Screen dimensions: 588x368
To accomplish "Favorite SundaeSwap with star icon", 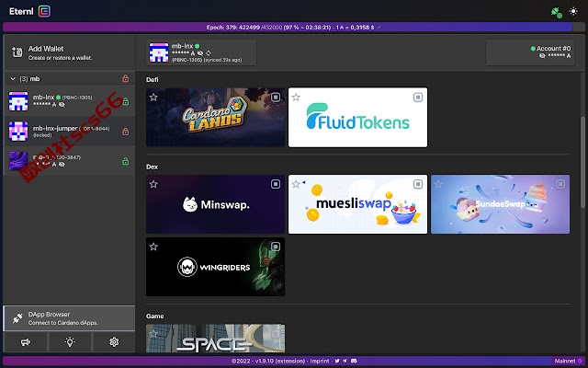I will 438,184.
